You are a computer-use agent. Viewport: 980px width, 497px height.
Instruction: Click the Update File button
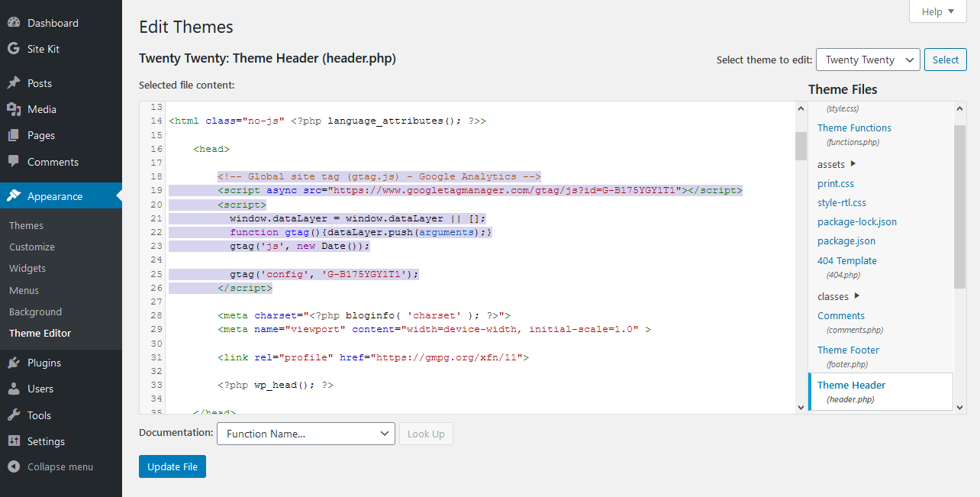[x=172, y=466]
